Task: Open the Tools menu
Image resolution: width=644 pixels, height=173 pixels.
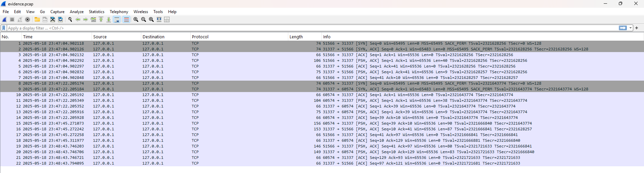Action: (158, 11)
